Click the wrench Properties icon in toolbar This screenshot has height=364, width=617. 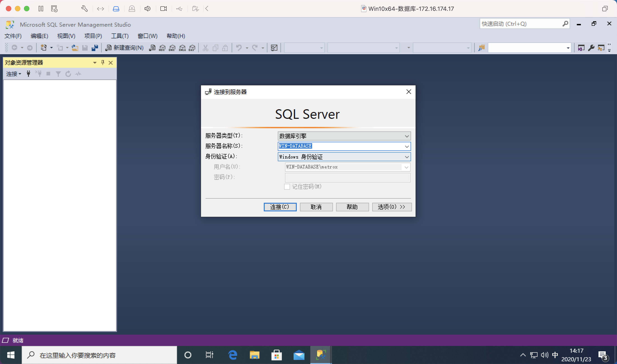[x=591, y=48]
